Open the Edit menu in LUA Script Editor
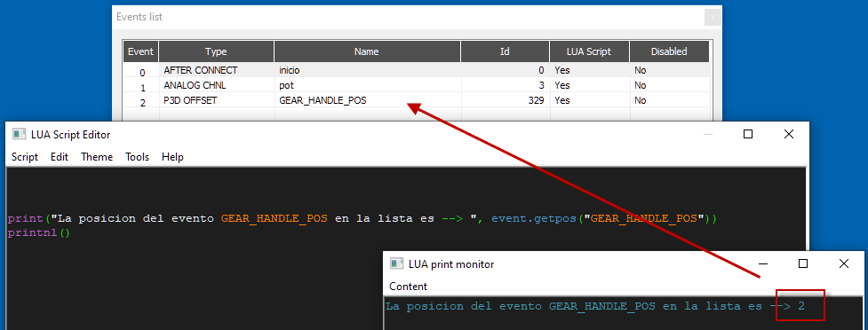The image size is (868, 330). pos(60,157)
